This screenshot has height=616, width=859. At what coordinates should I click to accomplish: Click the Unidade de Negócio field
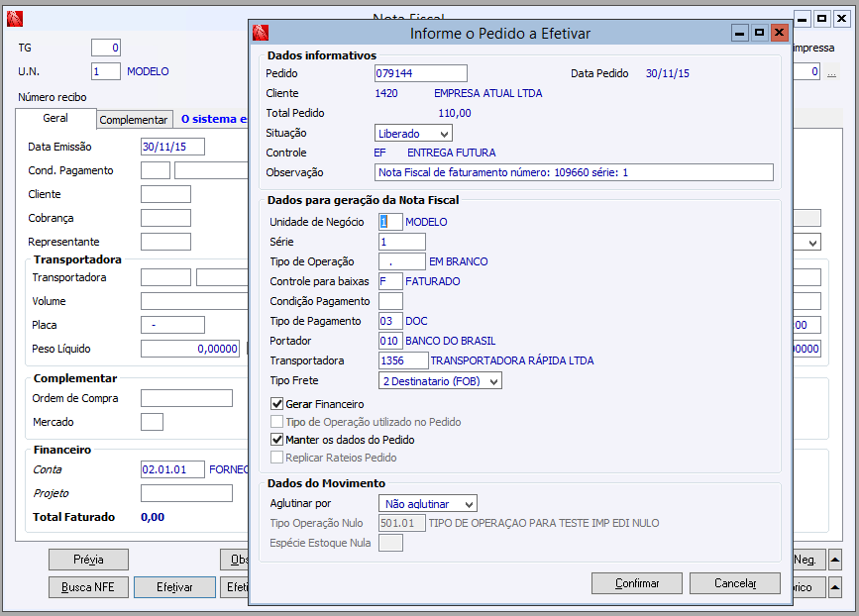coord(390,222)
